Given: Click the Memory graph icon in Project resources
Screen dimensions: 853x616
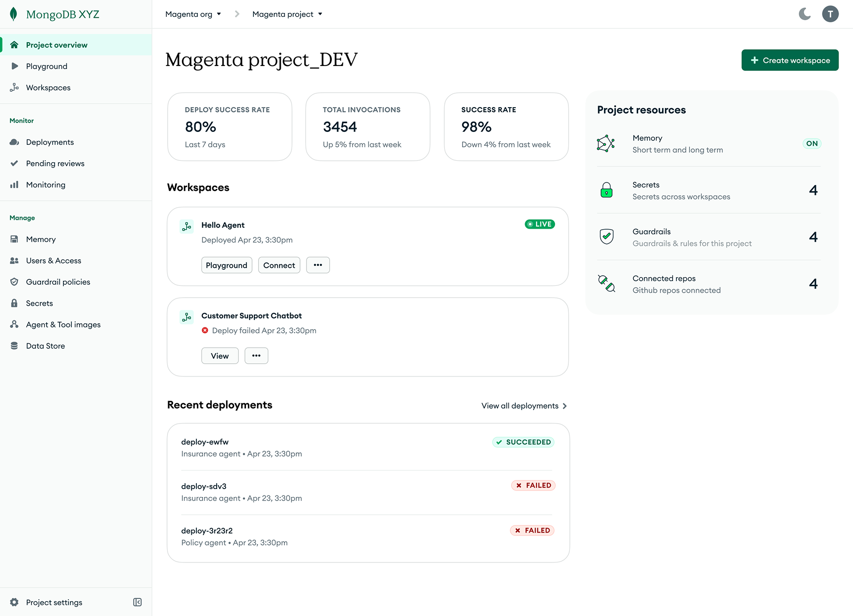Looking at the screenshot, I should click(x=606, y=144).
